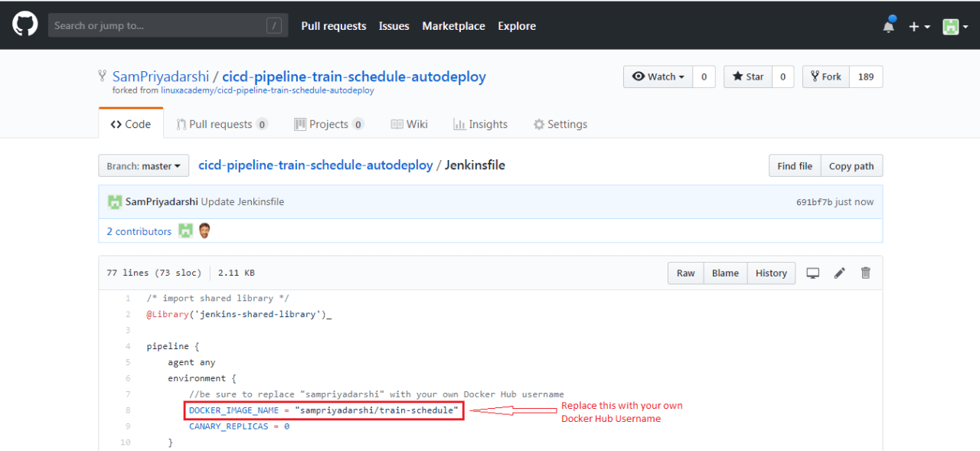Fork this repository
Image resolution: width=980 pixels, height=451 pixels.
[x=826, y=77]
